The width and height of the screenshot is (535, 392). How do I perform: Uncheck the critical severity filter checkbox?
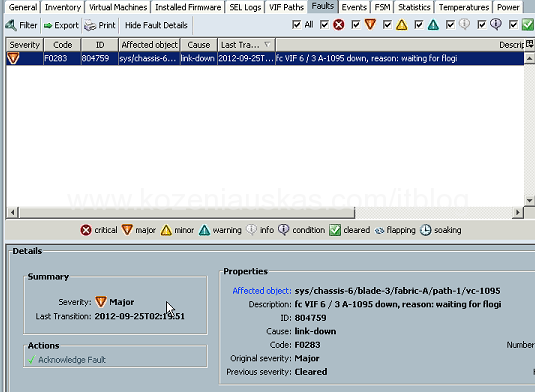click(x=324, y=25)
